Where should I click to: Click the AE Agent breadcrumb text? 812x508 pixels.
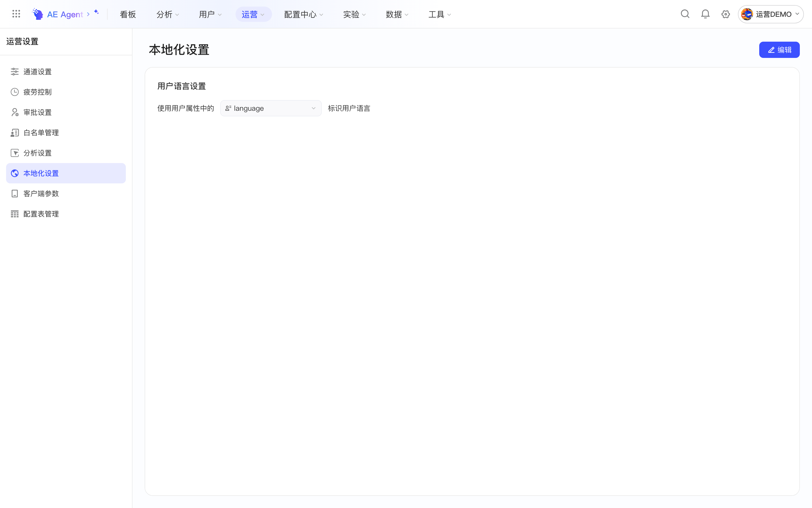[x=65, y=14]
